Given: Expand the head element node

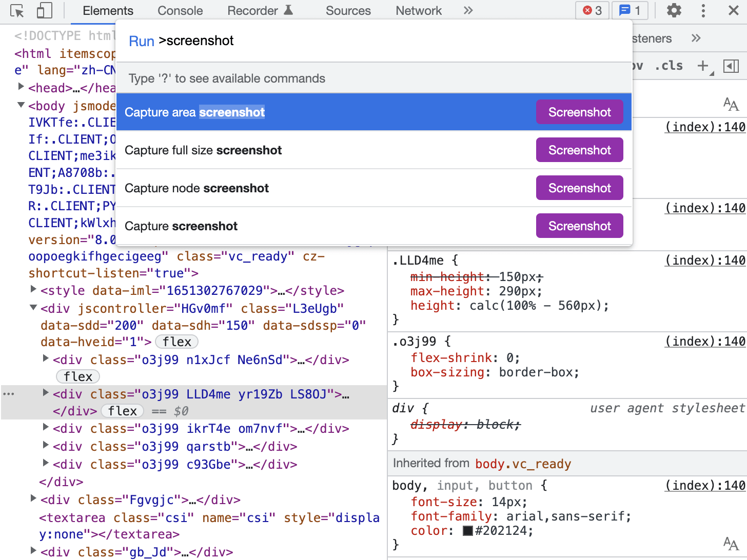Looking at the screenshot, I should point(21,87).
